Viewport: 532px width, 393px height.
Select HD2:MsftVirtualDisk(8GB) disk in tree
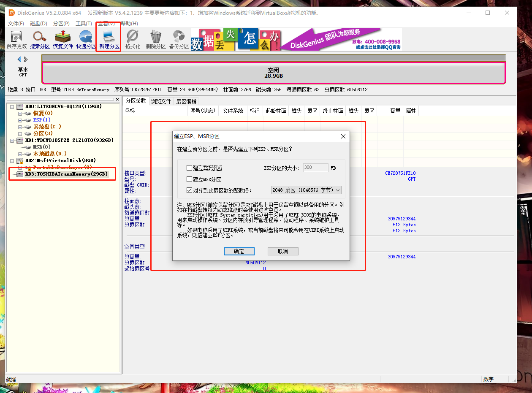61,161
